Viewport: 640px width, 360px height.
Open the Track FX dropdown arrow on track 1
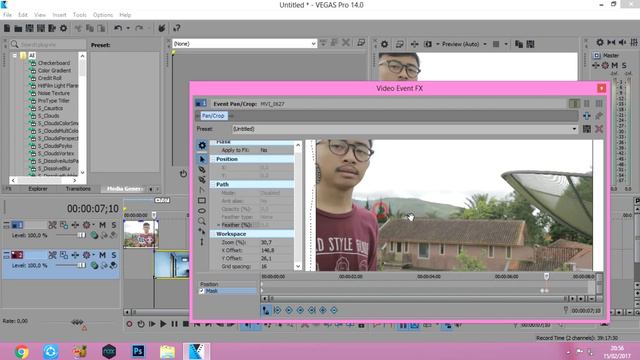pyautogui.click(x=93, y=225)
